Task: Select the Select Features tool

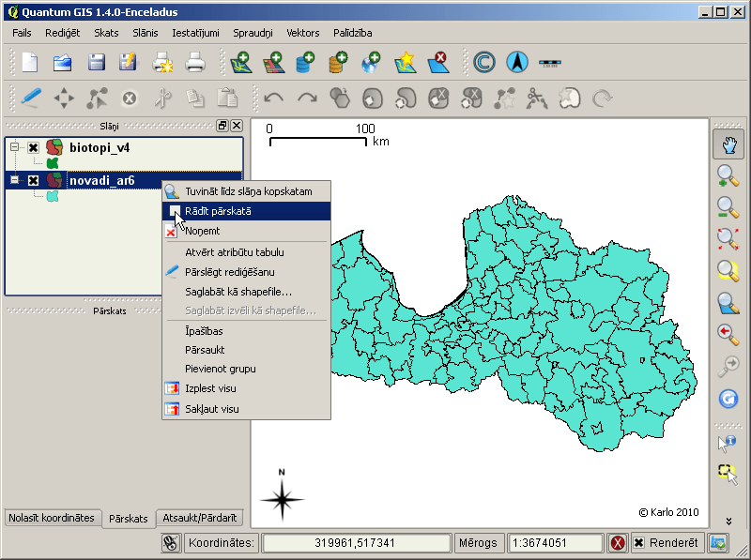Action: tap(728, 474)
